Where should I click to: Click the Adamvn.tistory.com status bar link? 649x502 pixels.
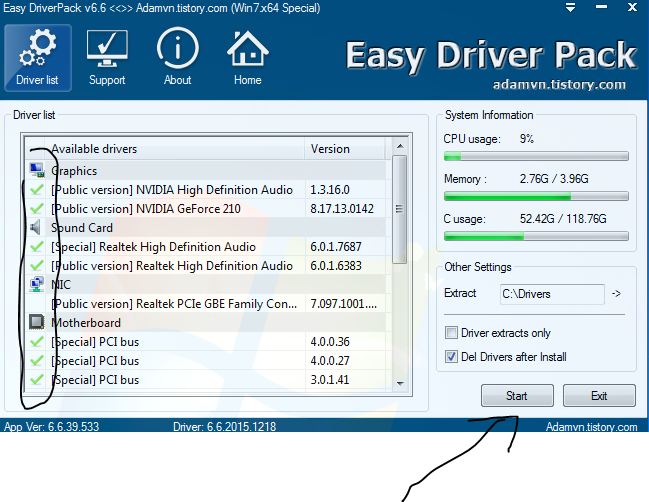pos(591,427)
